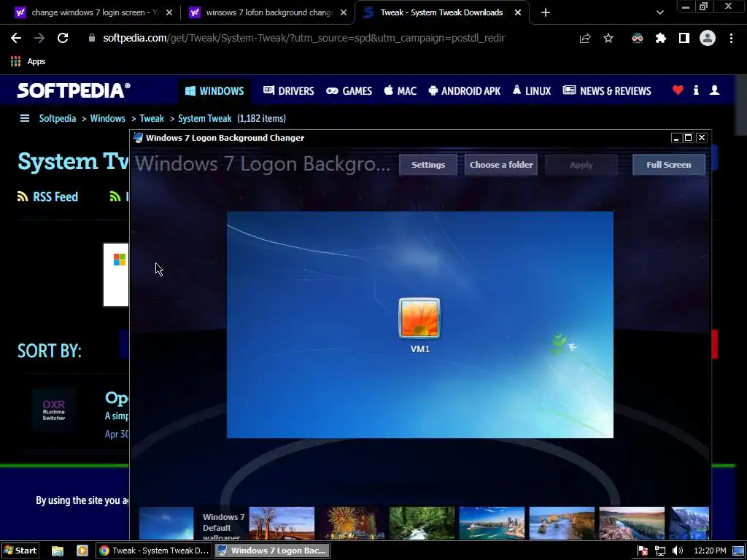Select the fireworks wallpaper thumbnail
The width and height of the screenshot is (747, 560).
[352, 524]
